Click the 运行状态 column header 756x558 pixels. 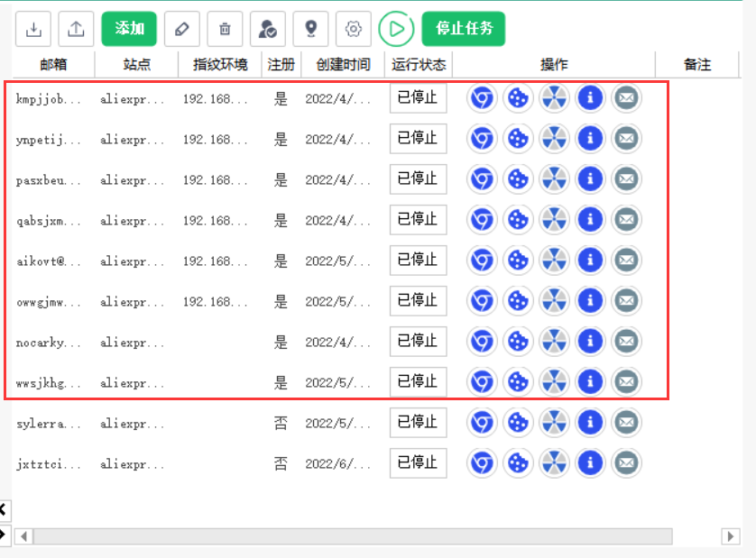419,65
